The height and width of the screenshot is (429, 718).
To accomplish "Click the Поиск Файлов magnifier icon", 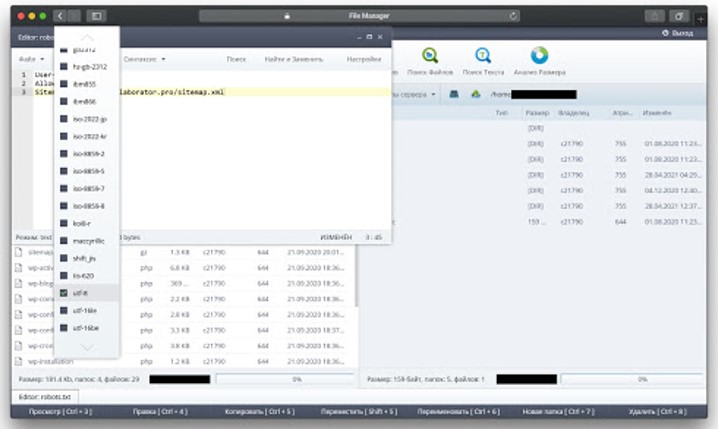I will 430,56.
